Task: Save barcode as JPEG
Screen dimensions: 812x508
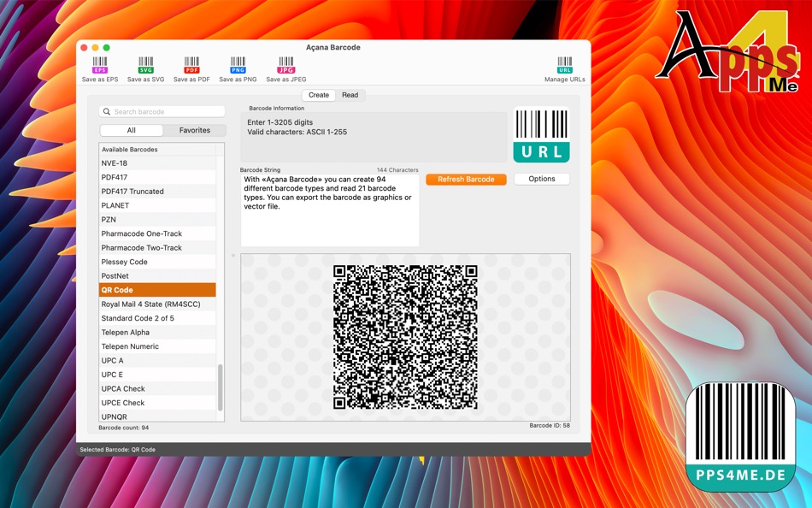Action: (x=285, y=69)
